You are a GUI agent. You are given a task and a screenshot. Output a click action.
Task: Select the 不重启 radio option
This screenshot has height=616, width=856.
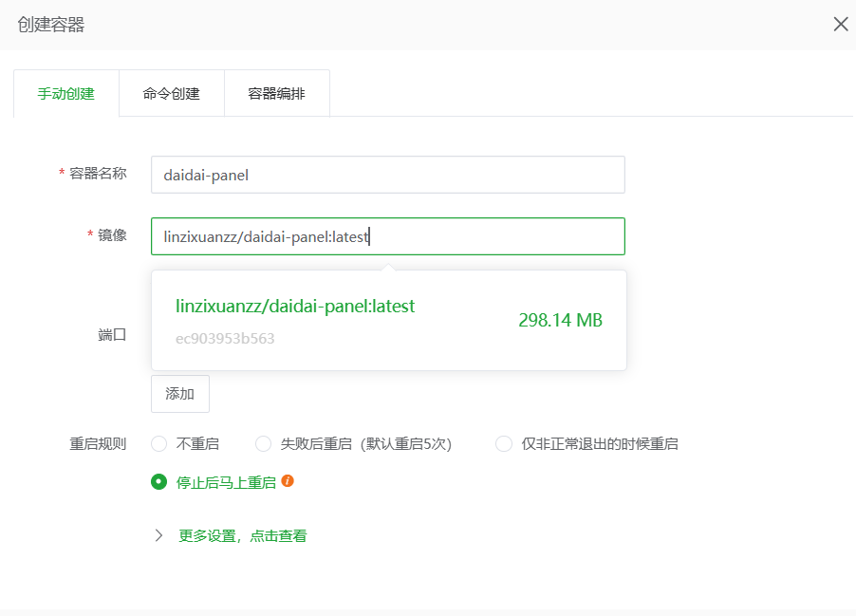[x=159, y=444]
